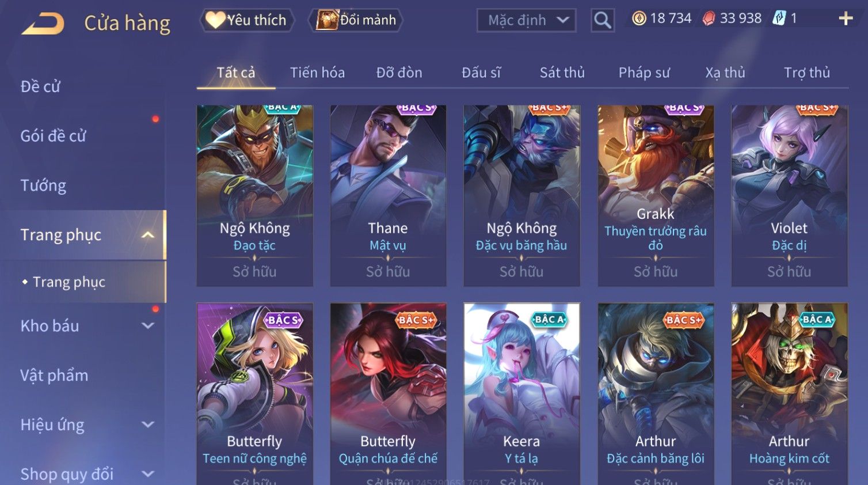The image size is (868, 485).
Task: Open the search magnifier icon
Action: 602,20
